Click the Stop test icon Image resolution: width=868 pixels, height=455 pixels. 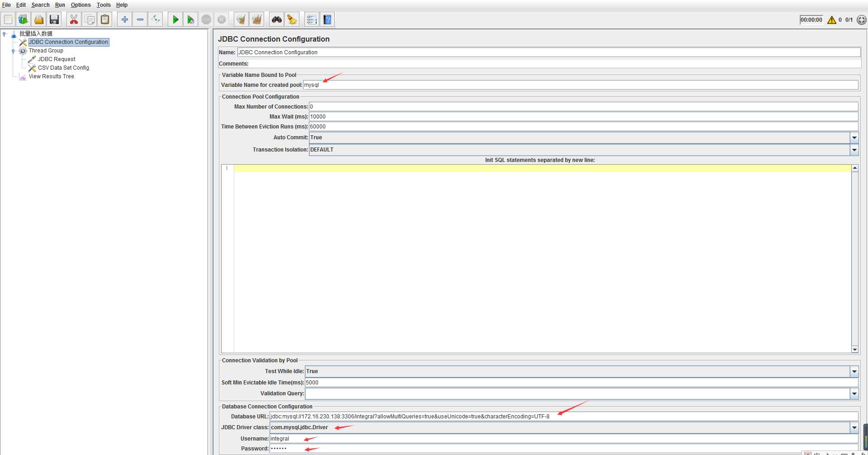[x=206, y=19]
